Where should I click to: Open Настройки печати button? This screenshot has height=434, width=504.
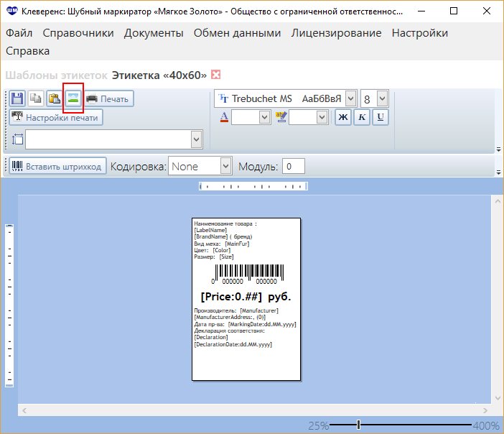pos(56,117)
